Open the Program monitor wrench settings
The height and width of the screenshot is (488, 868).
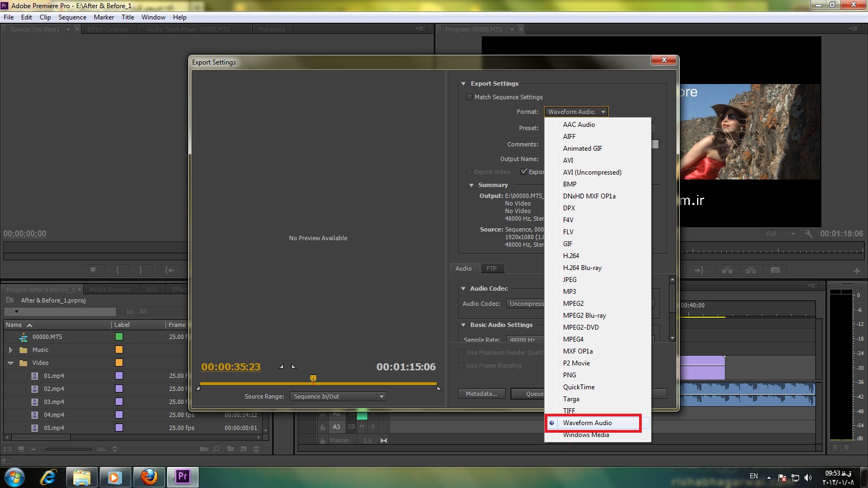[808, 234]
